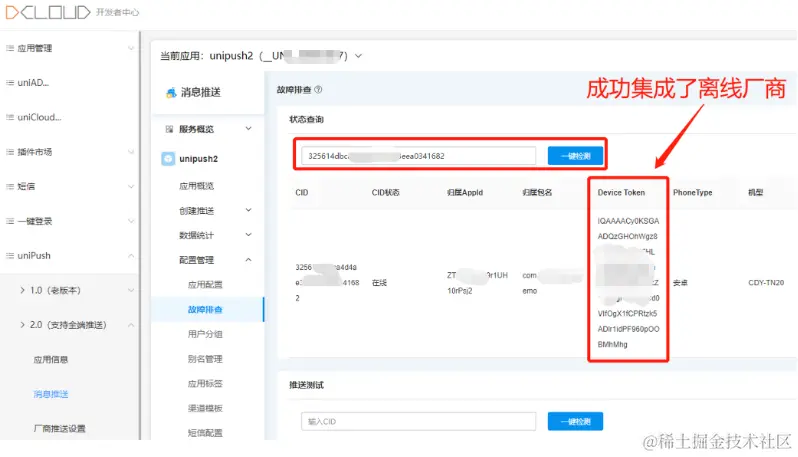Screen dimensions: 798x457
Task: Expand the 短信 sidebar menu
Action: [131, 187]
